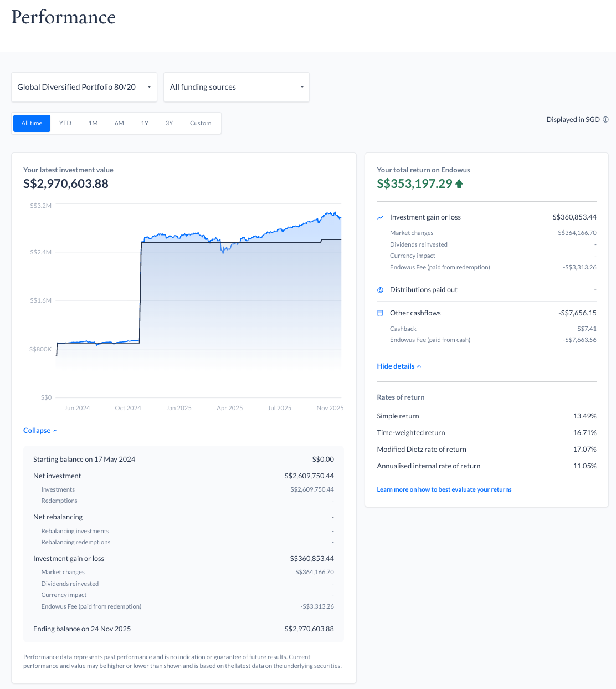616x689 pixels.
Task: Click the Other cashflows list icon
Action: pyautogui.click(x=380, y=313)
